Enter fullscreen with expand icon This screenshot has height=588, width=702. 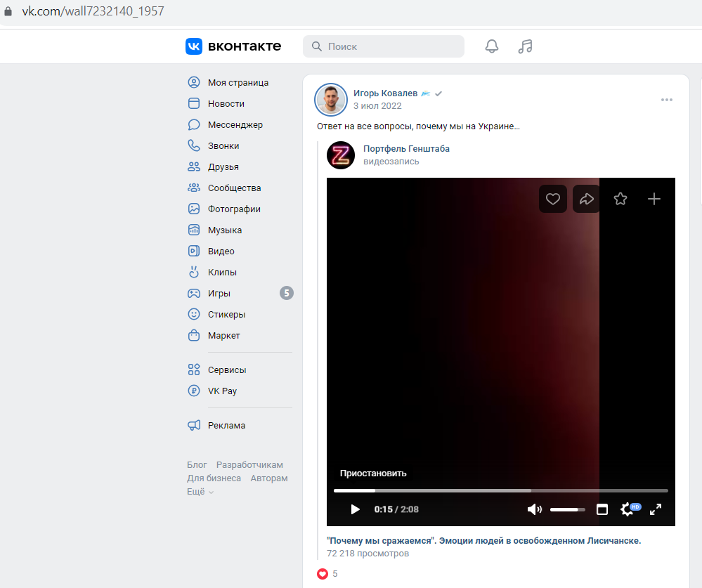coord(656,509)
